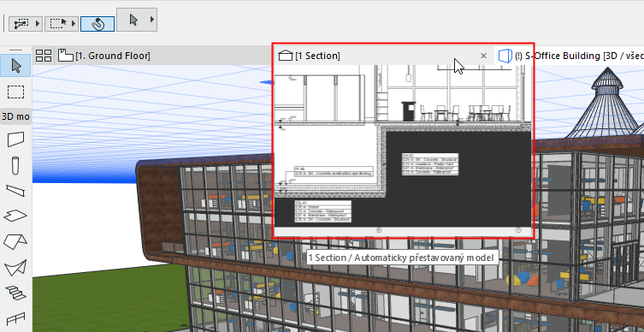Select the Arrow tool in the toolbox
This screenshot has height=332, width=644.
click(15, 66)
